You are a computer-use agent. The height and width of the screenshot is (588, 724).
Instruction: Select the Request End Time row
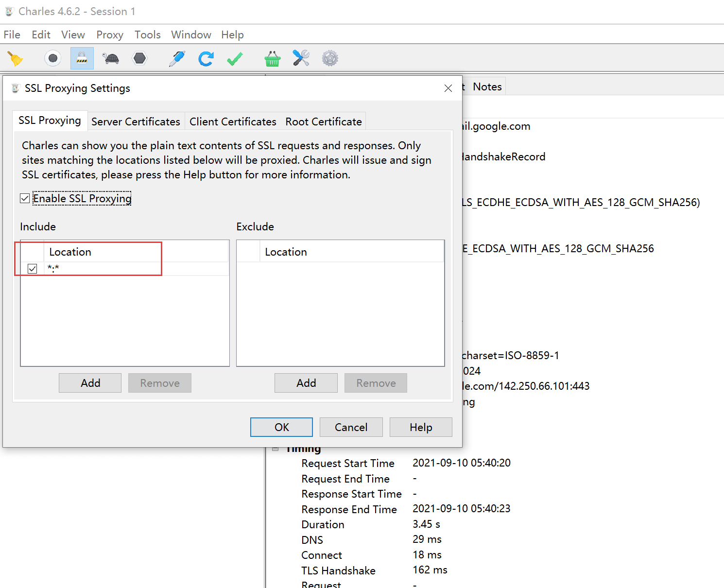click(359, 479)
